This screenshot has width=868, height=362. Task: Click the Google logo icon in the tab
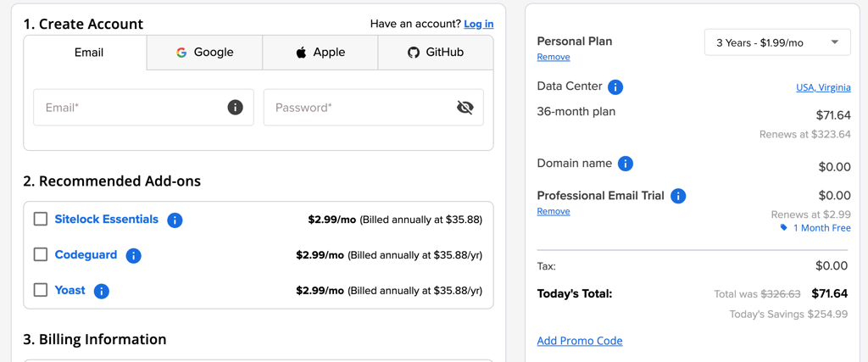[x=181, y=53]
